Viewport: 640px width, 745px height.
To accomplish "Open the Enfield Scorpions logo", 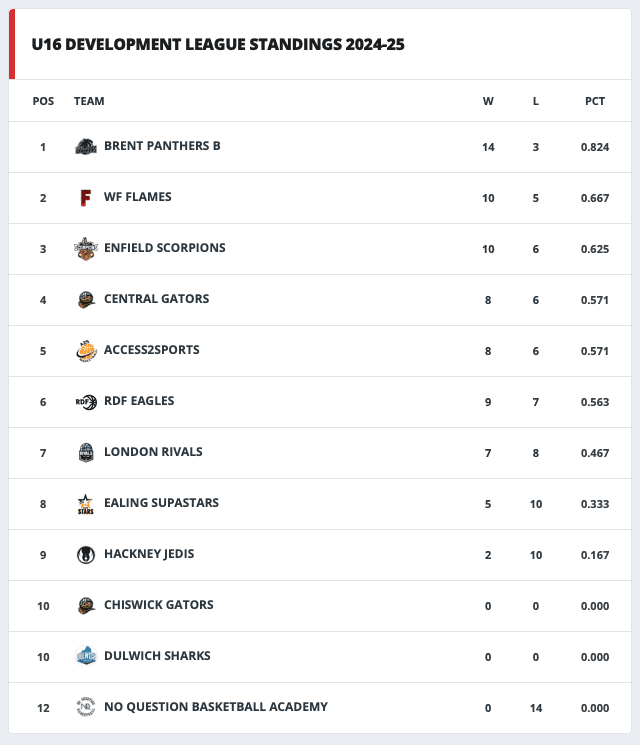I will coord(86,248).
